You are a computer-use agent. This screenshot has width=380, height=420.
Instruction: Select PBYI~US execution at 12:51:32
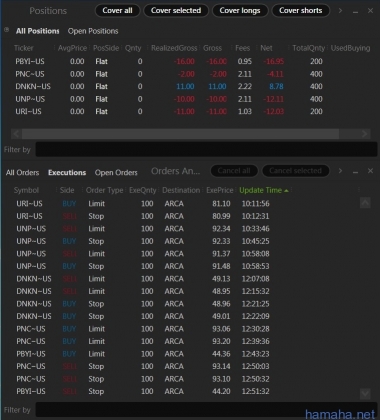coord(185,391)
